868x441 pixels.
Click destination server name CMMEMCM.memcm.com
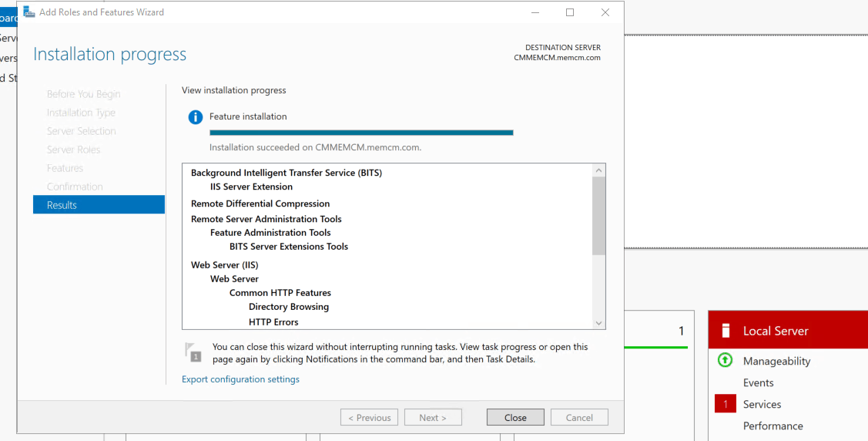tap(557, 58)
